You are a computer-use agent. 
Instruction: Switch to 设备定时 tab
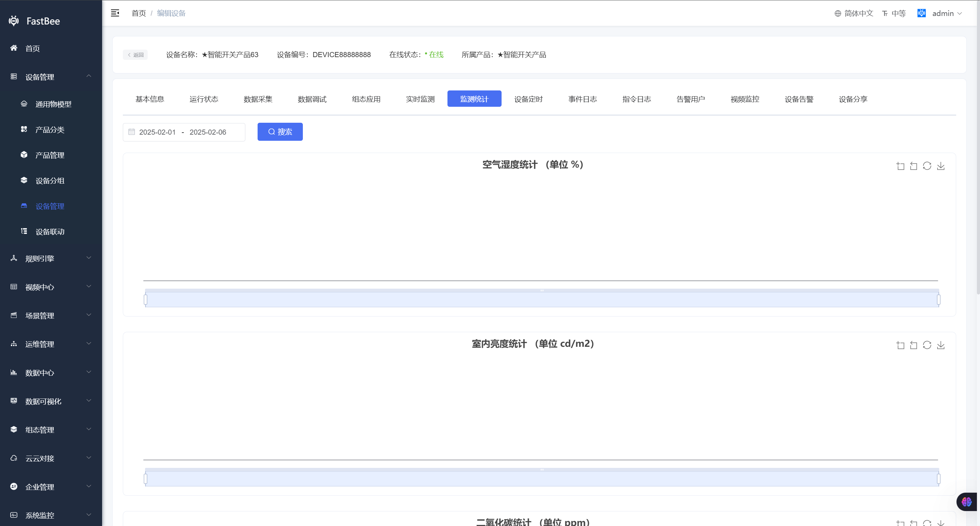(x=528, y=99)
